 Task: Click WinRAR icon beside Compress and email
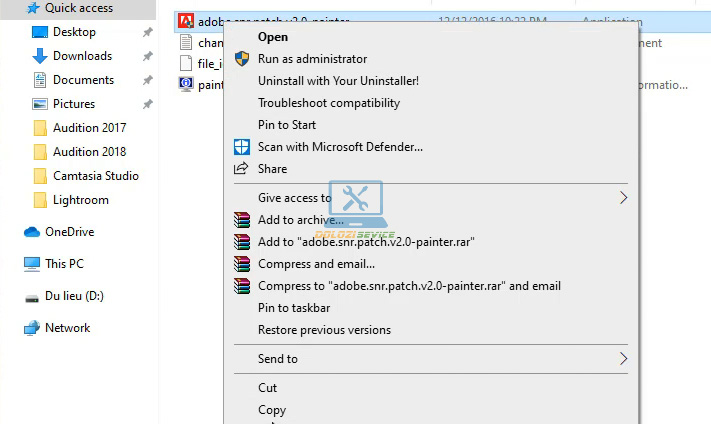241,264
